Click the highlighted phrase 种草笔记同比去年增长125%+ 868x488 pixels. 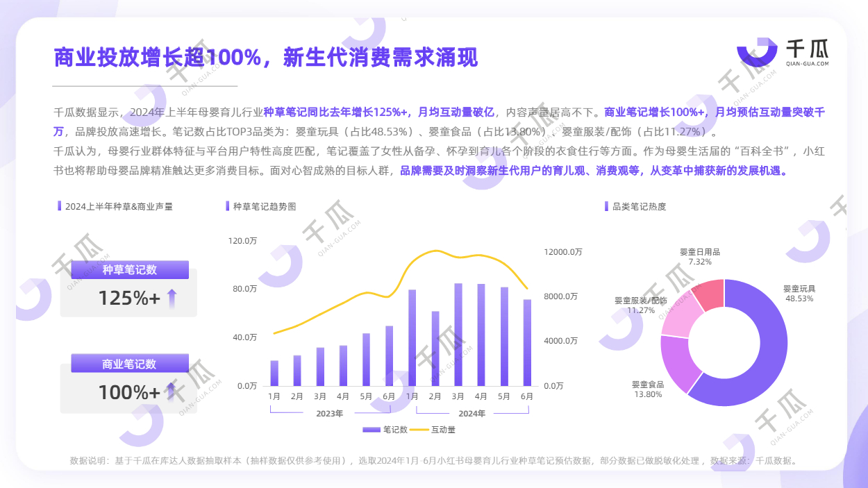pyautogui.click(x=335, y=112)
